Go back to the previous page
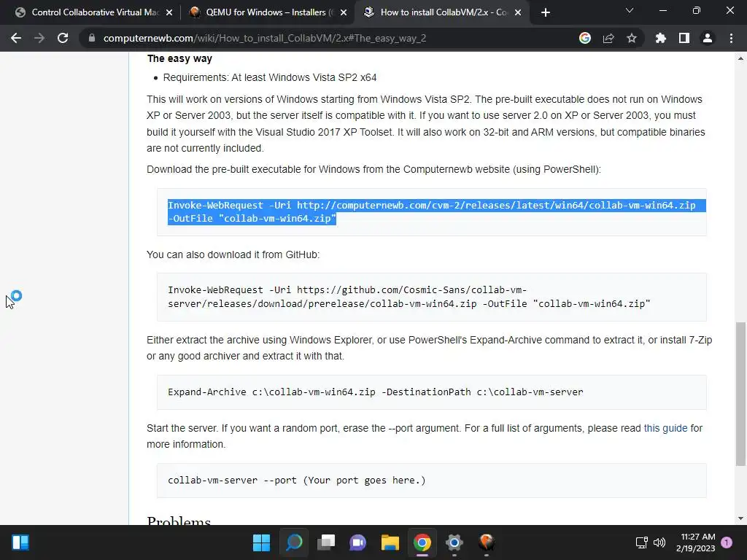The width and height of the screenshot is (747, 560). click(x=16, y=38)
